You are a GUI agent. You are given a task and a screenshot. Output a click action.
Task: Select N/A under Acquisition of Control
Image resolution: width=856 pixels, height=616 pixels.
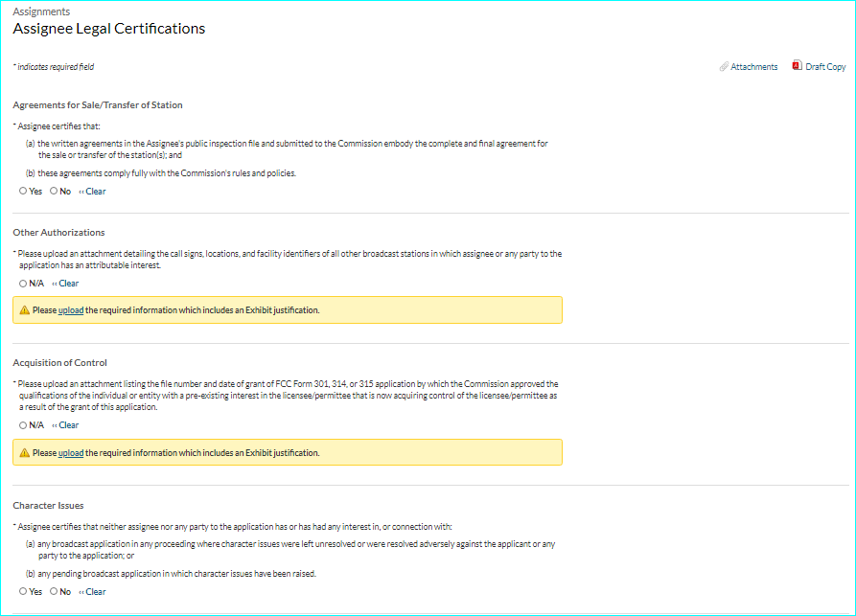pos(23,425)
